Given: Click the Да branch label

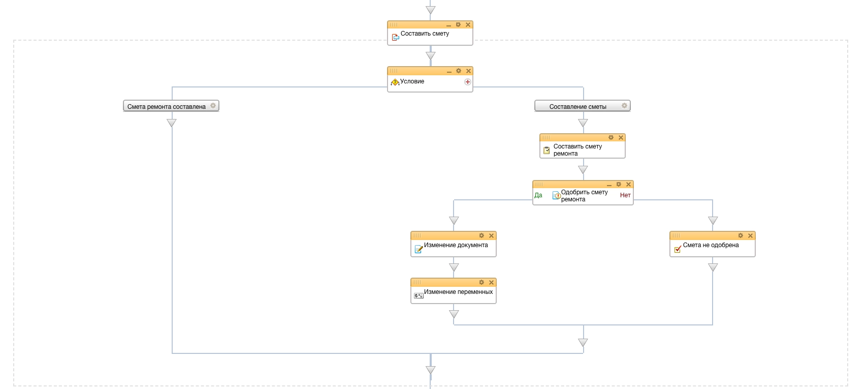Looking at the screenshot, I should click(538, 195).
